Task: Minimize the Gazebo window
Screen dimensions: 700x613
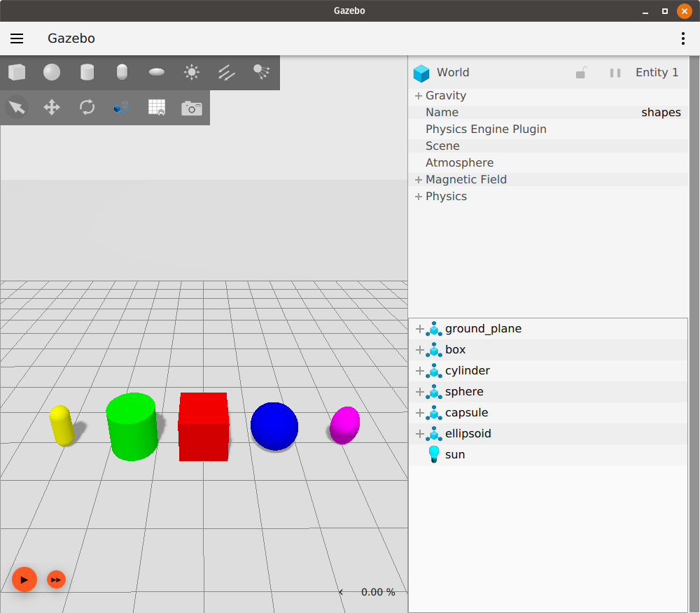Action: (645, 11)
